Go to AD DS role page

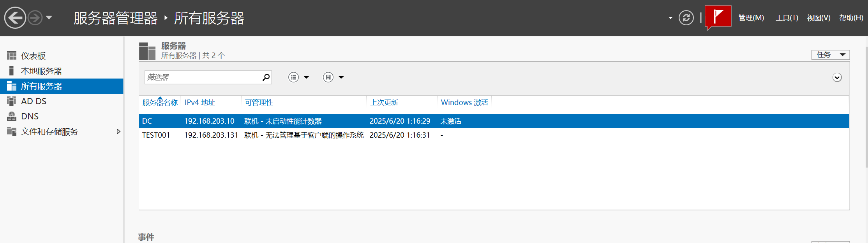pyautogui.click(x=34, y=101)
